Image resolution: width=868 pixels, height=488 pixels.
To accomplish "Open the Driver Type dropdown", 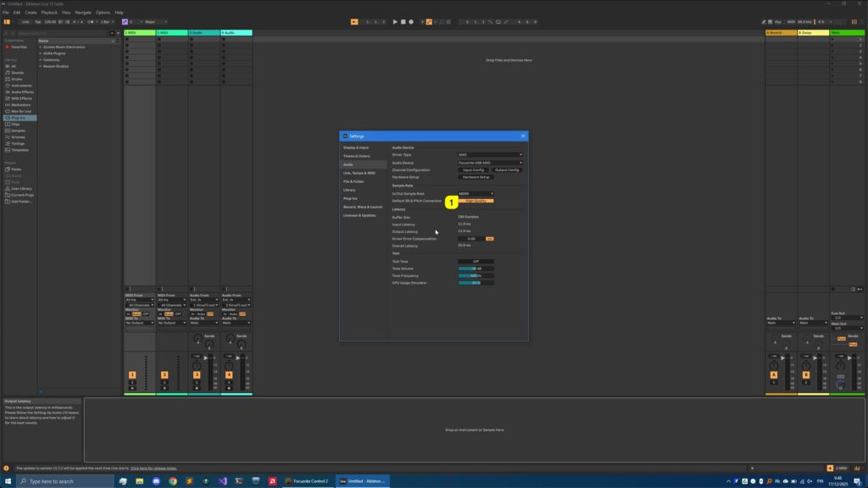I will click(x=492, y=154).
